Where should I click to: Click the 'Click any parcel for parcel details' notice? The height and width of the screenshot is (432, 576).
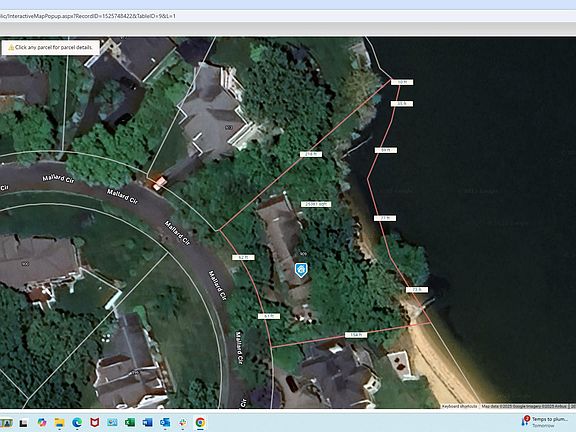pos(51,47)
